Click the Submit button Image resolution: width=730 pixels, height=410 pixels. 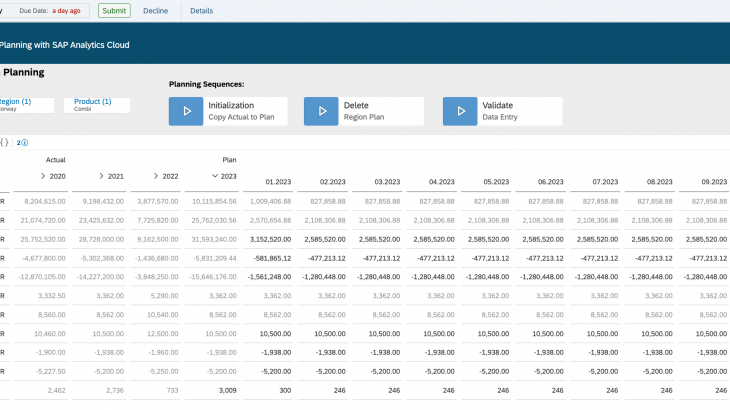pos(114,11)
